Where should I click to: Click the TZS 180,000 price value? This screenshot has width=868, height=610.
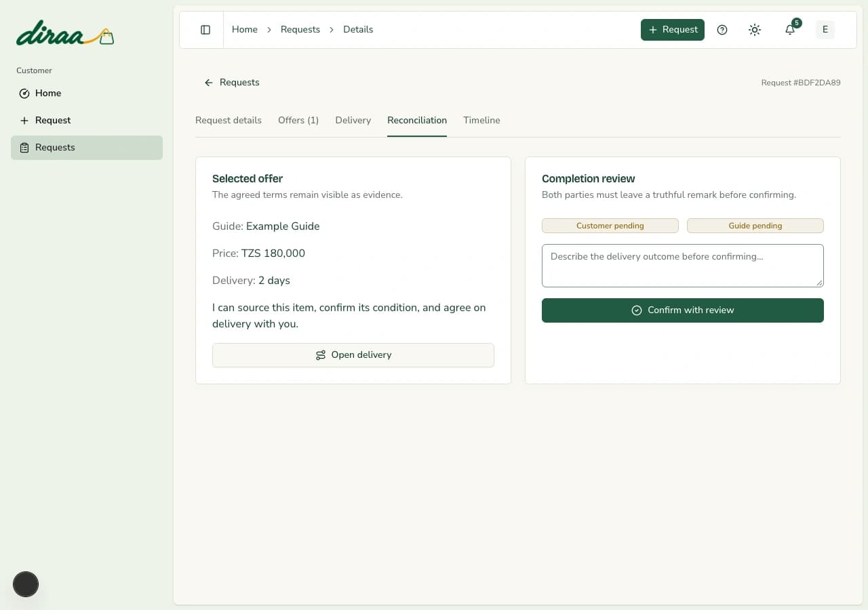[x=273, y=253]
